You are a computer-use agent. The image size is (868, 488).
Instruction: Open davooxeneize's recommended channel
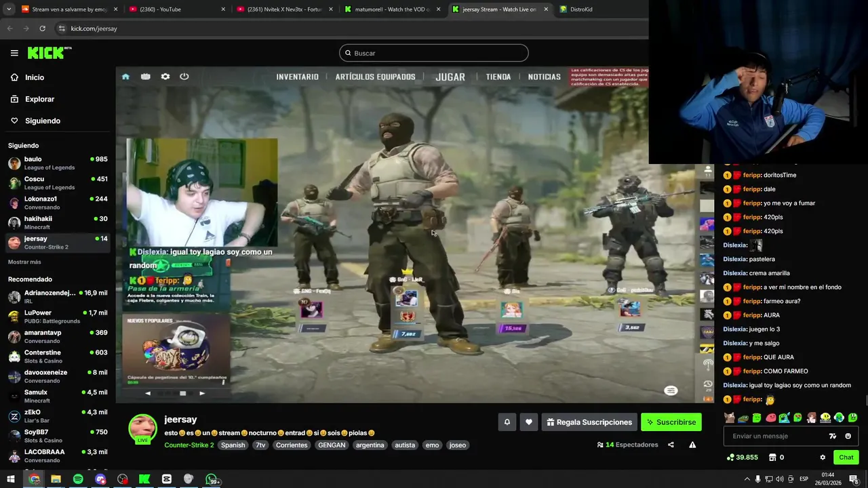click(58, 376)
